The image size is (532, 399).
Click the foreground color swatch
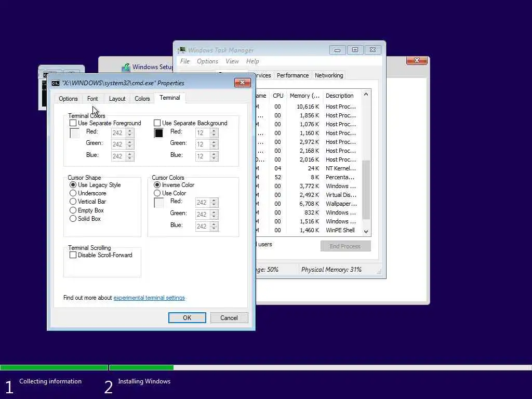pyautogui.click(x=74, y=133)
